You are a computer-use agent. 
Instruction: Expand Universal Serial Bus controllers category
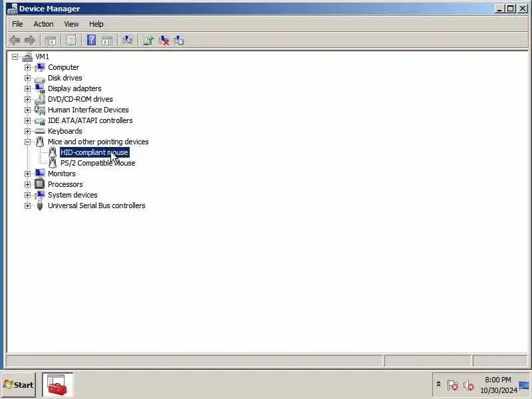[27, 205]
